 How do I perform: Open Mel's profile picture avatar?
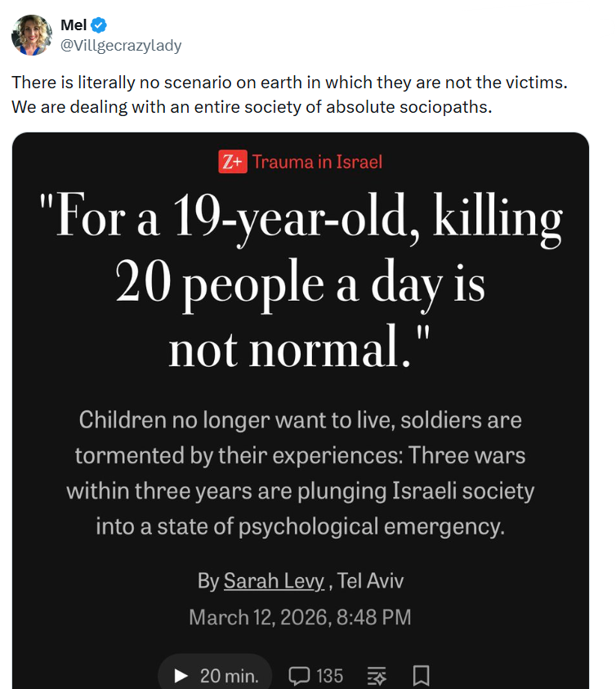pos(32,35)
